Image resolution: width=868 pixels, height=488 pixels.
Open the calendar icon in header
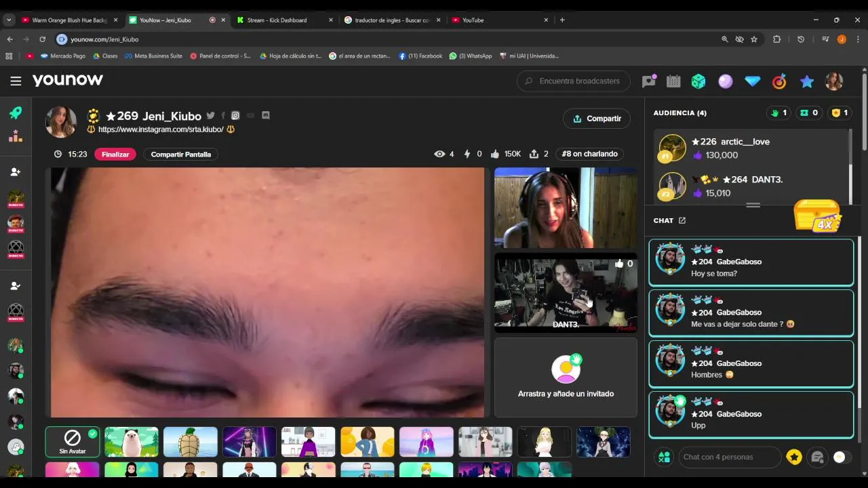[673, 81]
